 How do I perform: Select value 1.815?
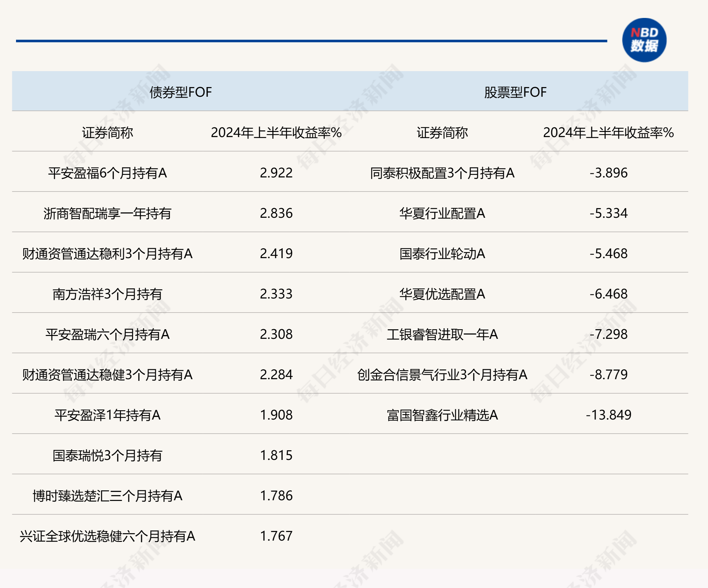click(276, 455)
